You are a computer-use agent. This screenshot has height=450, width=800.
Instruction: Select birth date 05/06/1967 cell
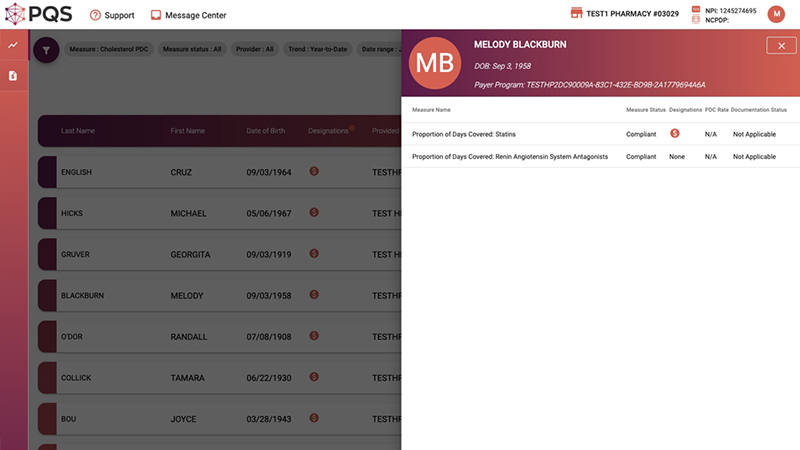click(269, 214)
